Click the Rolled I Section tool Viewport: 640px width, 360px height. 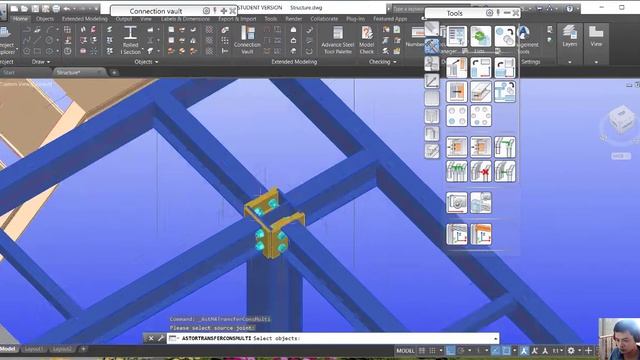tap(130, 40)
